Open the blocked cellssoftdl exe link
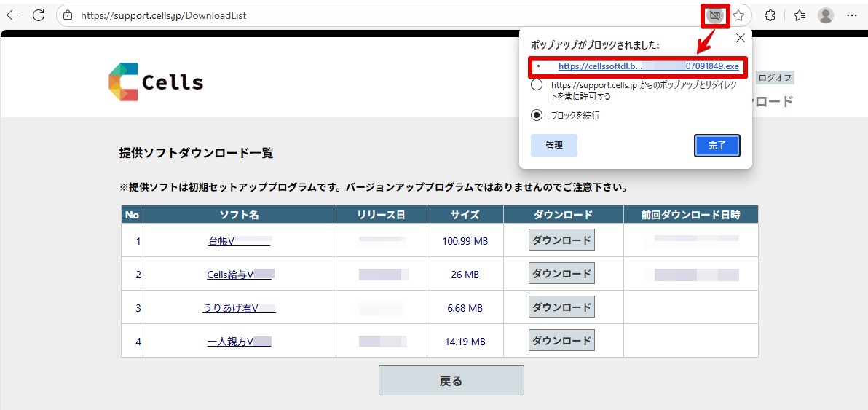This screenshot has height=410, width=868. [x=648, y=66]
